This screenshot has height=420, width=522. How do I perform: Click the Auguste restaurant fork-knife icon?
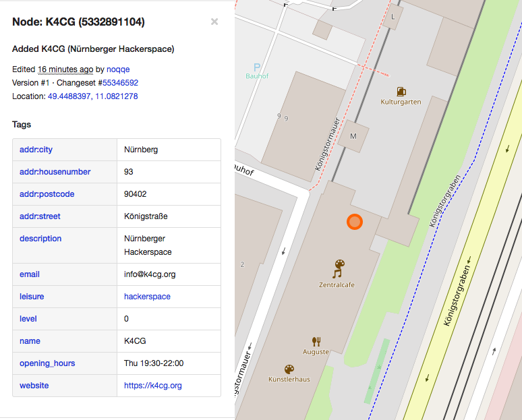point(316,341)
